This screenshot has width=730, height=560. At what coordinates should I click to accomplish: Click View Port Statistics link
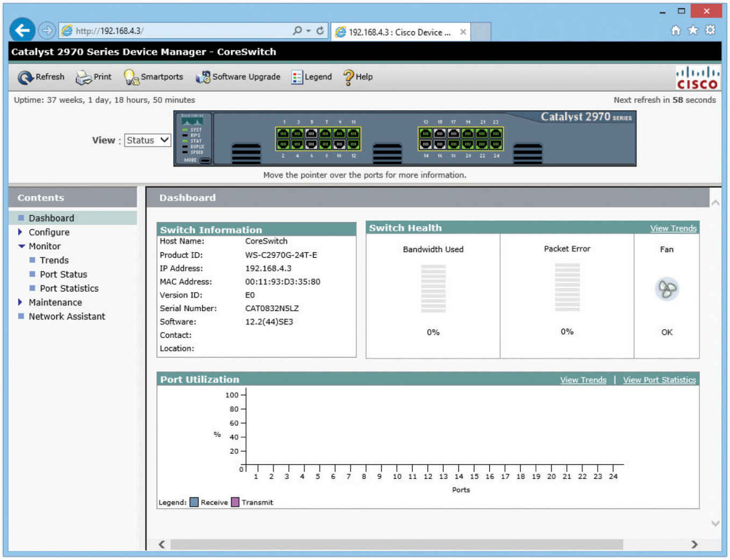(660, 380)
